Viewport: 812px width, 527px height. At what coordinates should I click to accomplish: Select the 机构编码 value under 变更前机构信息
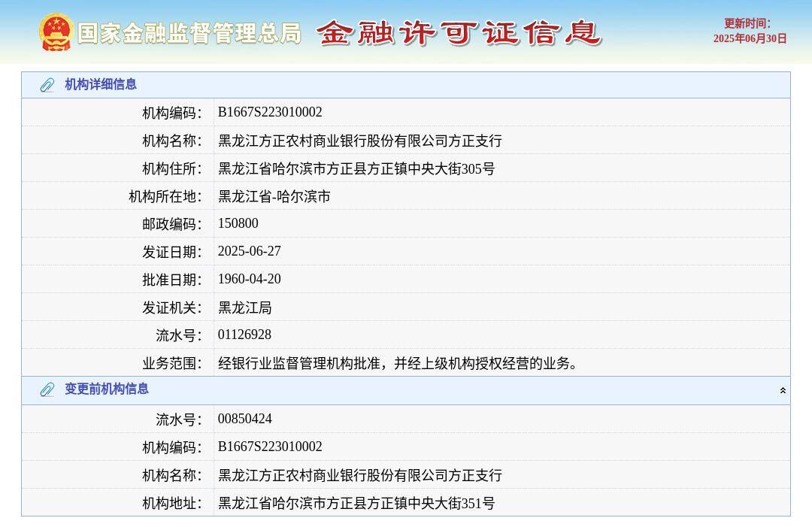point(270,447)
